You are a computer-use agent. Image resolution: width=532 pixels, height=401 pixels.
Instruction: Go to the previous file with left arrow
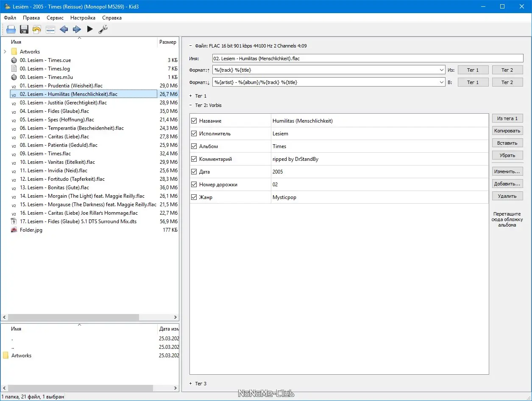(64, 29)
